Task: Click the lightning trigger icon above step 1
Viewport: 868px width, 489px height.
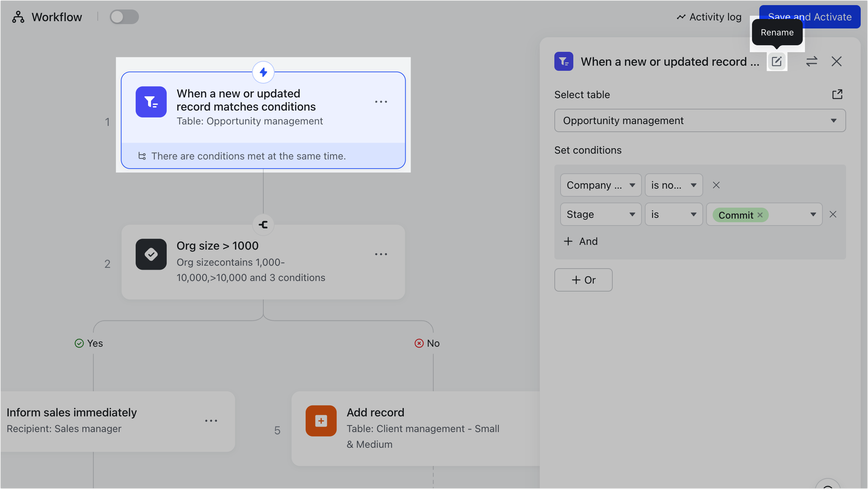Action: (x=263, y=72)
